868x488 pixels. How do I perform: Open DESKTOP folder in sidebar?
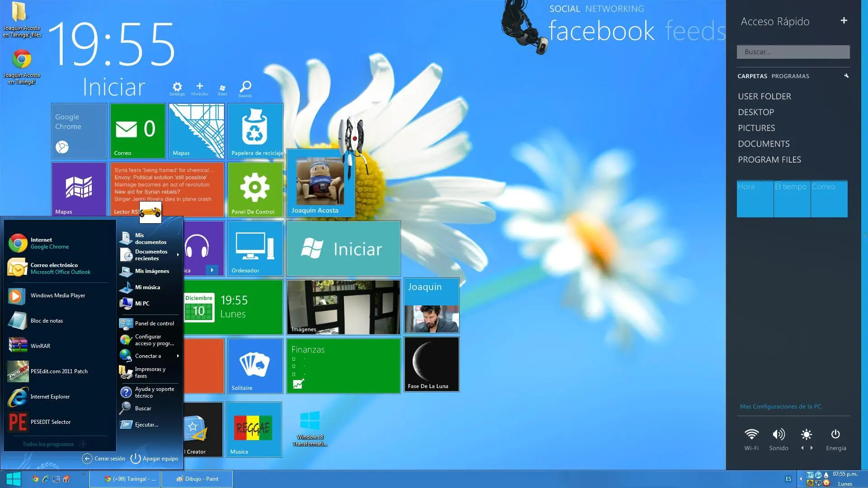tap(756, 112)
